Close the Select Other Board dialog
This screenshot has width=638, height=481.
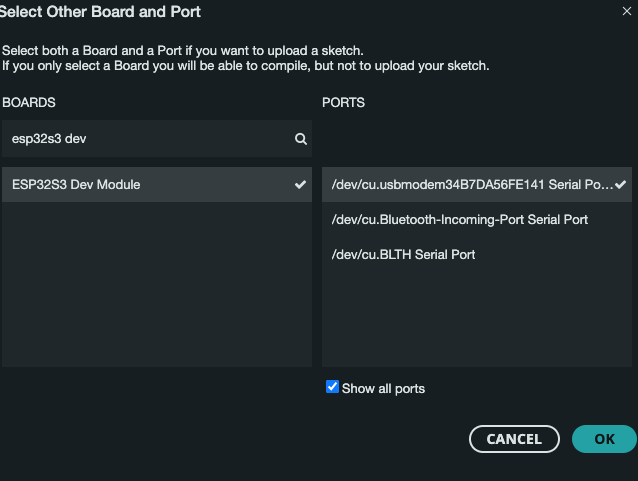626,11
